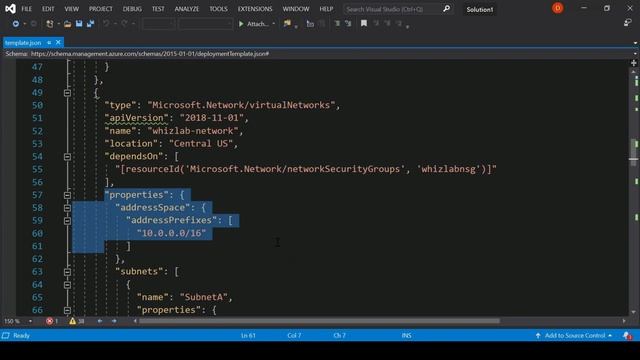Open the HELP menu
This screenshot has width=640, height=360.
pos(326,9)
